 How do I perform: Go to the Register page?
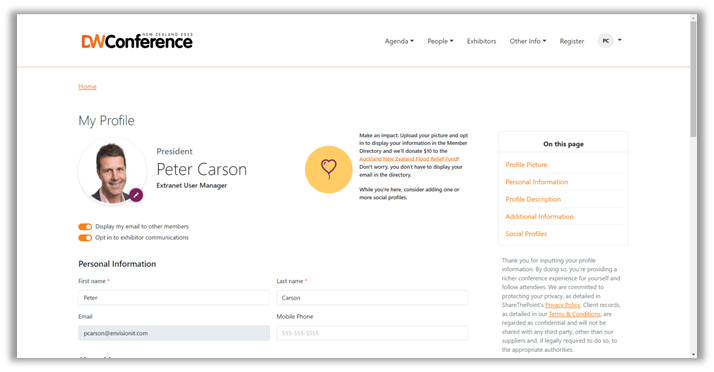[571, 41]
